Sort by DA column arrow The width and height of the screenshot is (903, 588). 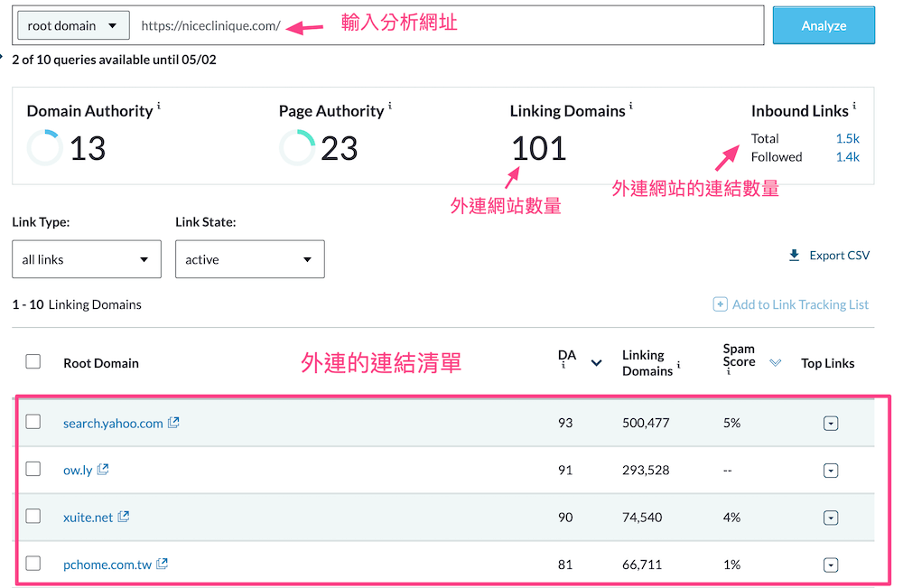(x=597, y=363)
